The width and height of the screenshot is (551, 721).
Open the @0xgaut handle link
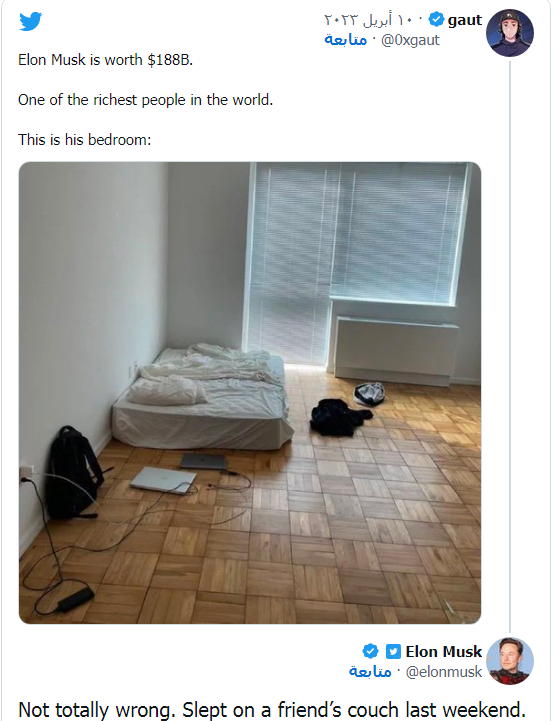[x=410, y=40]
